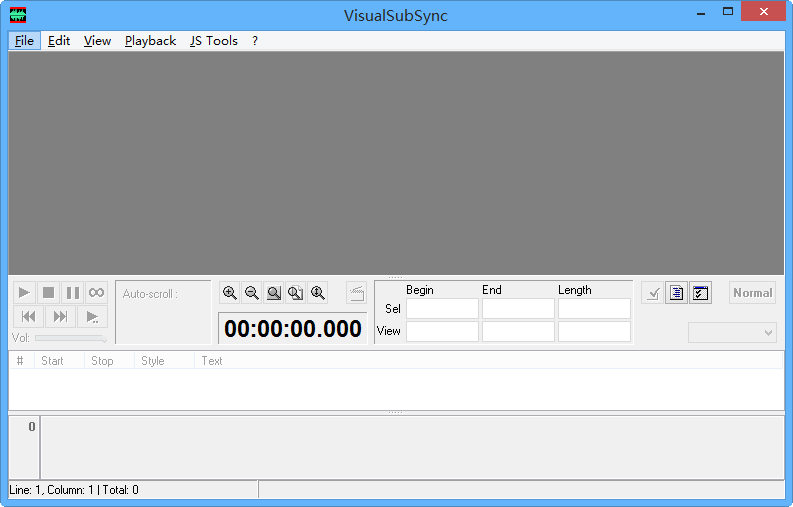Open the style dropdown below Normal
Image resolution: width=793 pixels, height=507 pixels.
click(x=732, y=333)
